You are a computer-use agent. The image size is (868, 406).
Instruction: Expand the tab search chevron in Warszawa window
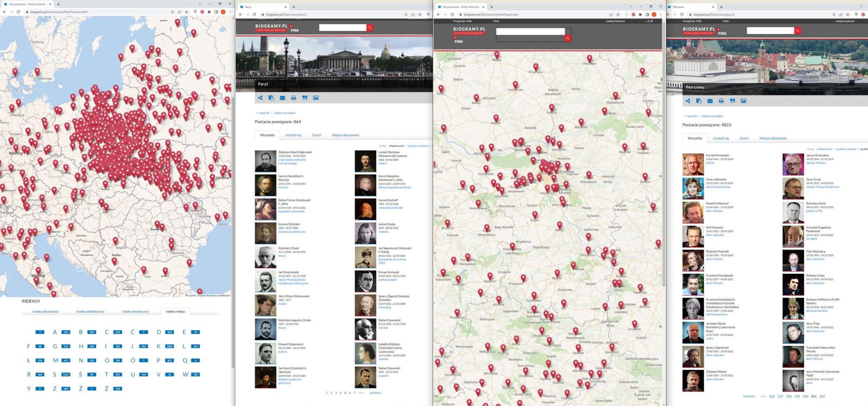pyautogui.click(x=861, y=6)
